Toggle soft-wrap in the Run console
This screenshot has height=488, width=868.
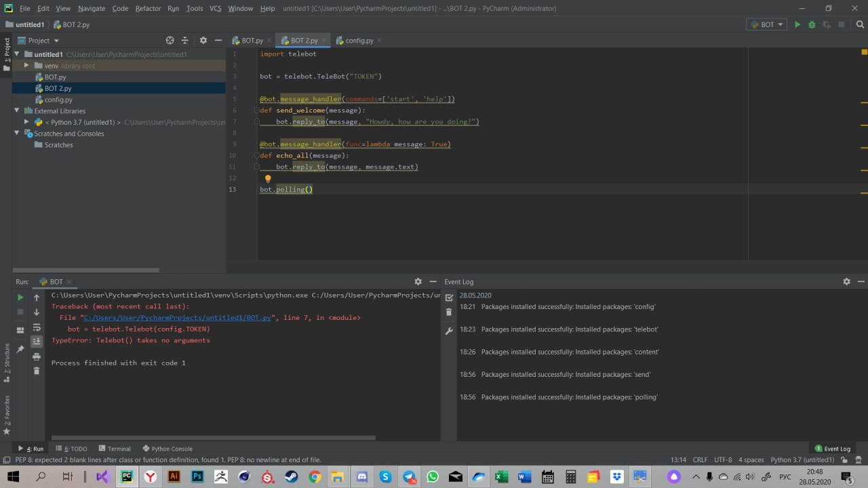[37, 327]
